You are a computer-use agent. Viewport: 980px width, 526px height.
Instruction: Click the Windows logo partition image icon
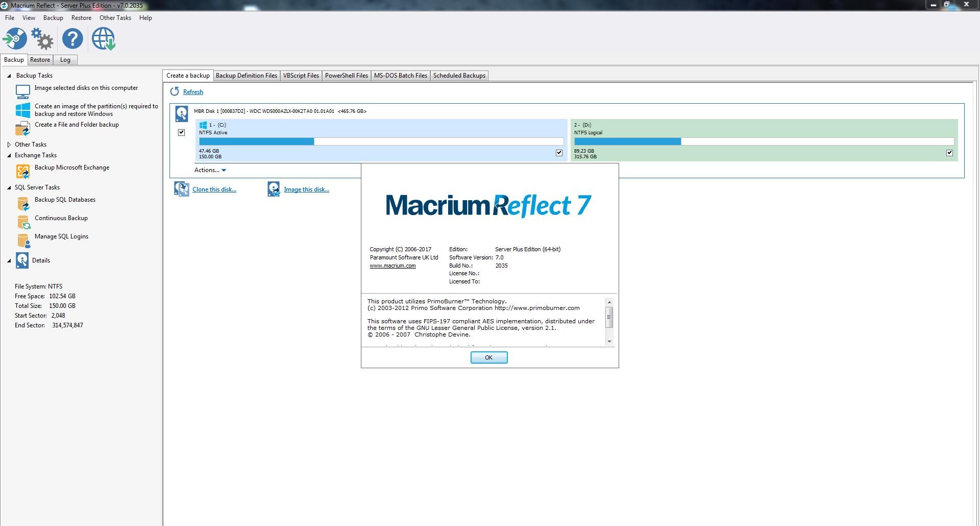tap(23, 110)
